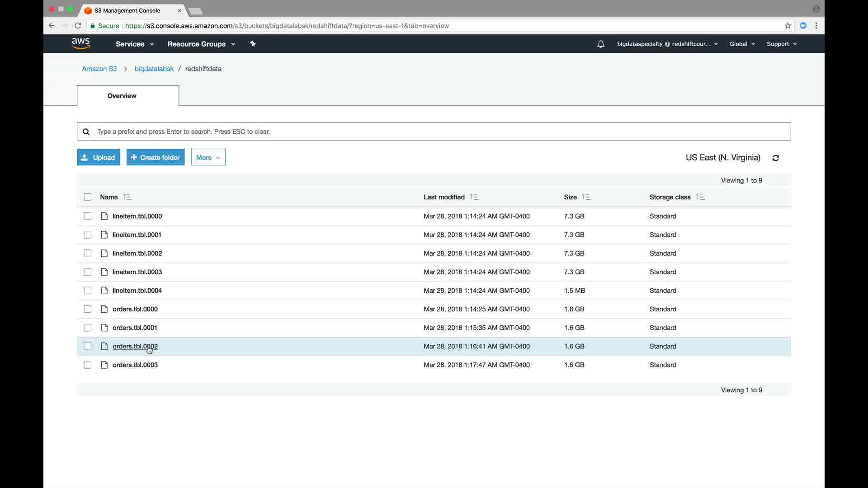Open the bigdatalabsk breadcrumb link

(154, 69)
